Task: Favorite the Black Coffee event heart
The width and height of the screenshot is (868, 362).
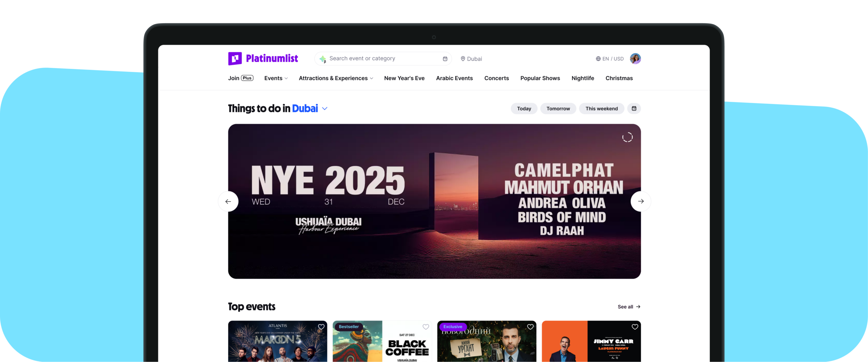Action: click(x=426, y=327)
